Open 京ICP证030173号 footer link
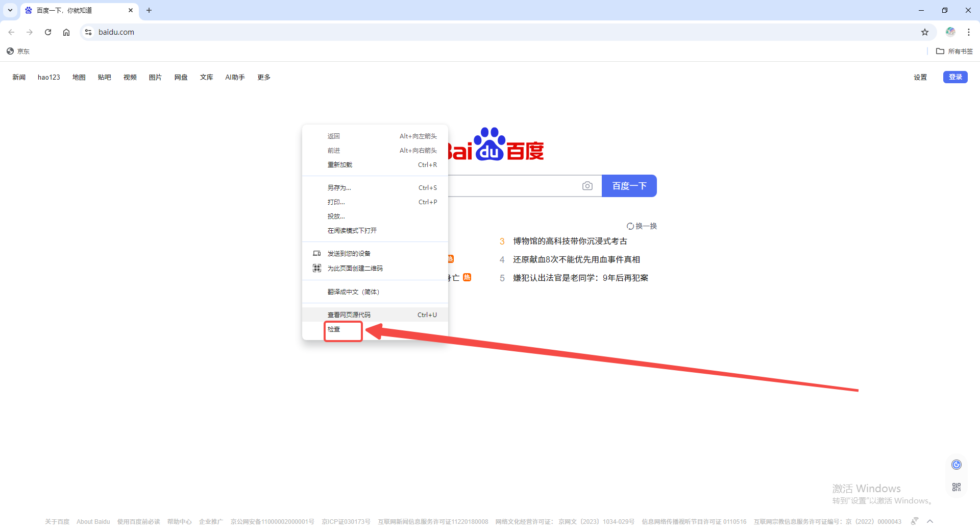This screenshot has width=980, height=531. point(346,522)
